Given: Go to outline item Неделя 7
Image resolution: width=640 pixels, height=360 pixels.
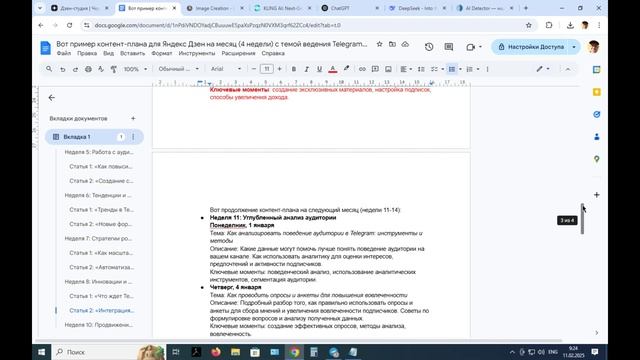Looking at the screenshot, I should (98, 238).
